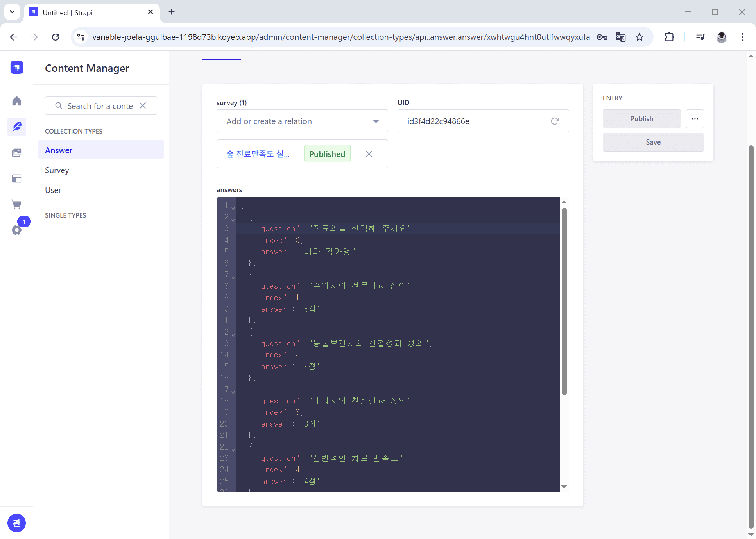Open the Marketplace cart icon
The width and height of the screenshot is (756, 539).
17,204
